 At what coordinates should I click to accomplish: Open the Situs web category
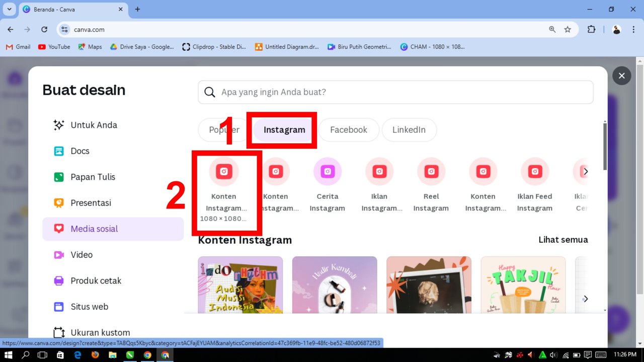point(113,307)
